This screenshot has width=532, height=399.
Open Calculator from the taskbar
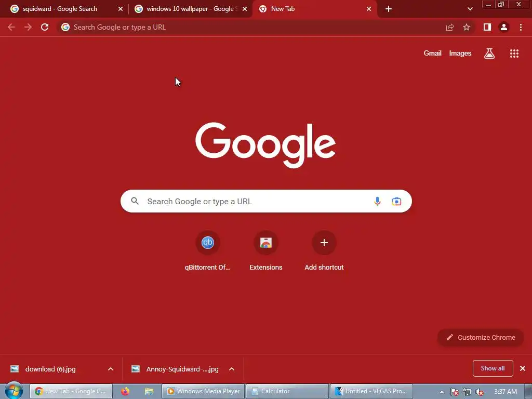point(287,391)
